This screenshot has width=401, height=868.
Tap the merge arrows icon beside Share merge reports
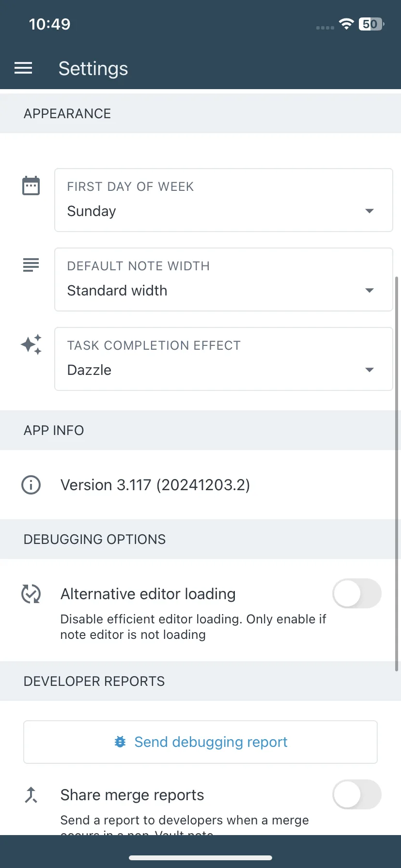pos(31,795)
